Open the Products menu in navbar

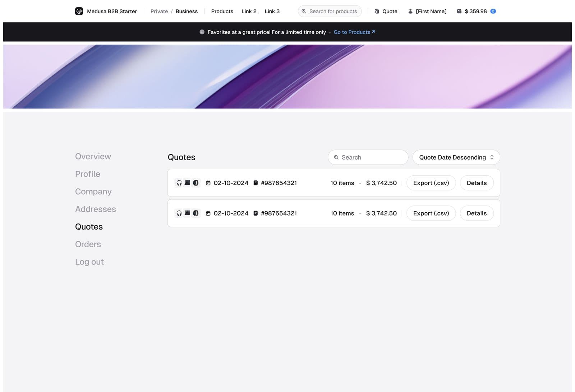pos(222,11)
